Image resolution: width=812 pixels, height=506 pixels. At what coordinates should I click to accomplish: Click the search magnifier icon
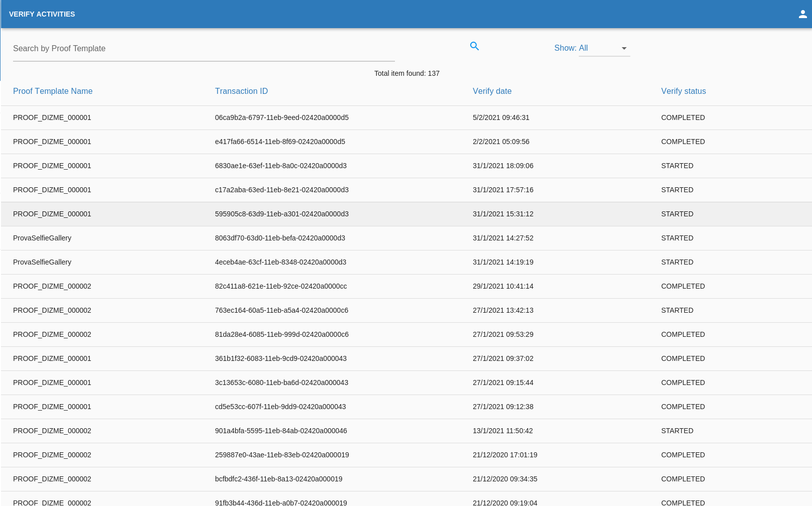pyautogui.click(x=474, y=46)
